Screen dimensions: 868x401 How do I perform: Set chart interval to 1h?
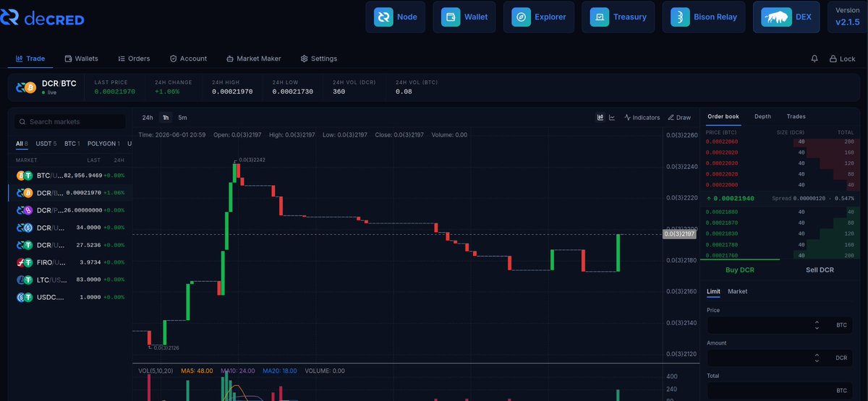point(166,117)
